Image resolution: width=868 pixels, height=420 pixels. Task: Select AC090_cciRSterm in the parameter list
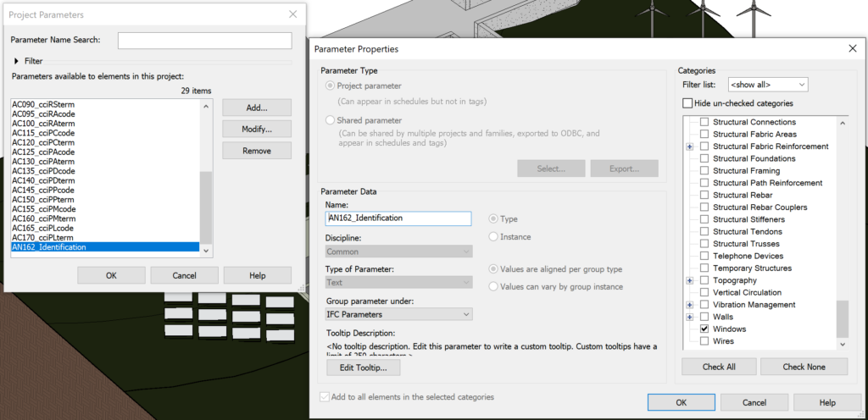click(x=105, y=104)
